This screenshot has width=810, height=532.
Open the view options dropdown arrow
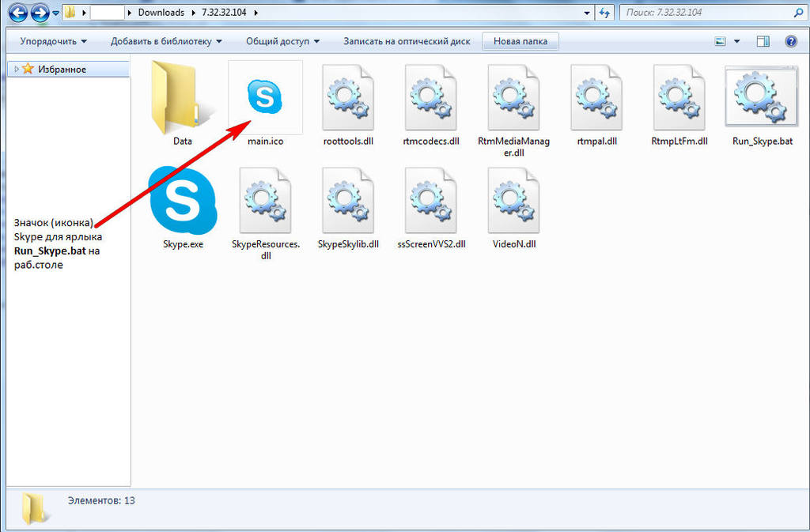[737, 41]
